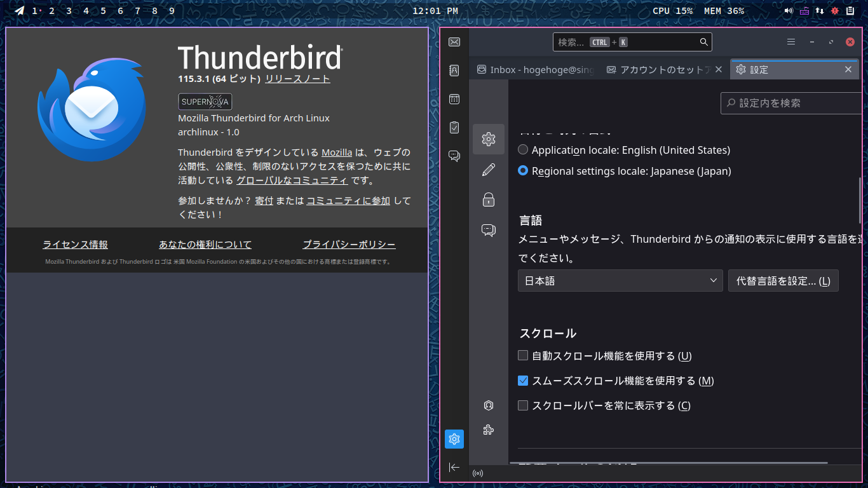Click the Thunderbird logo in About window

tap(91, 109)
